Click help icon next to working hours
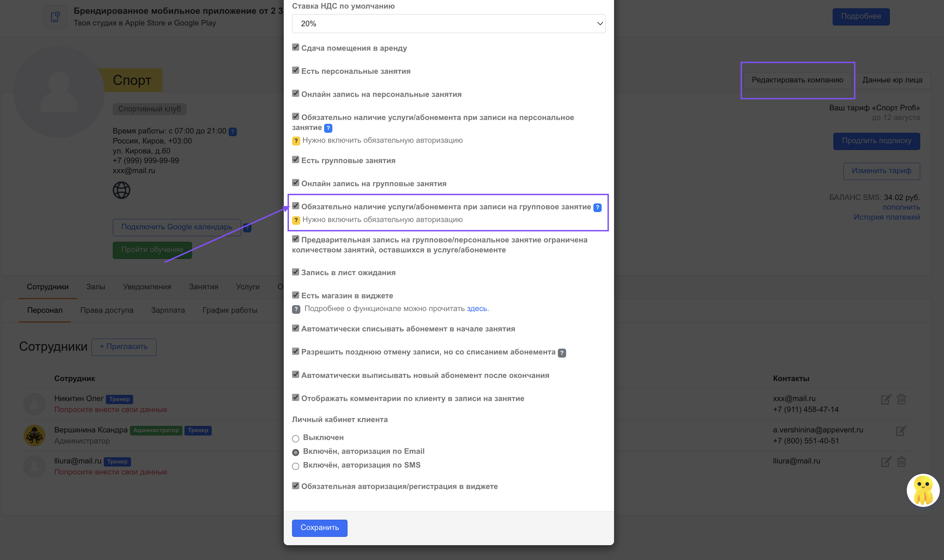The image size is (944, 560). [x=233, y=132]
